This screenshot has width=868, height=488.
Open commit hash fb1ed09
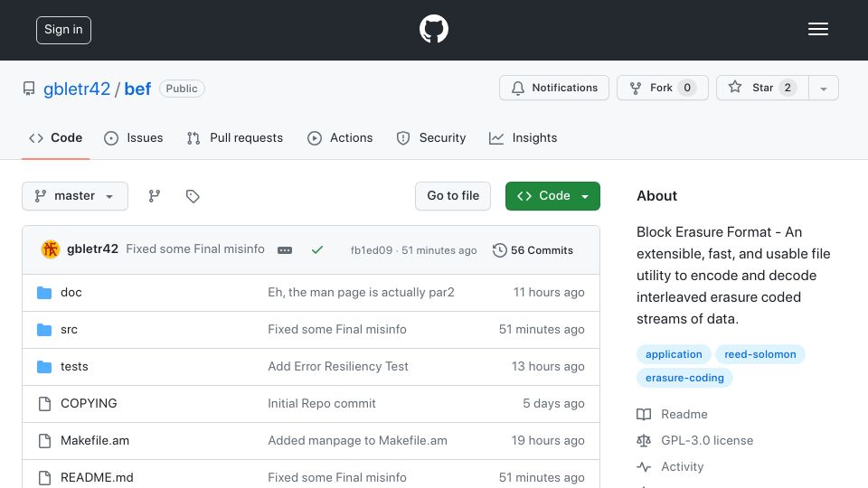click(x=372, y=250)
